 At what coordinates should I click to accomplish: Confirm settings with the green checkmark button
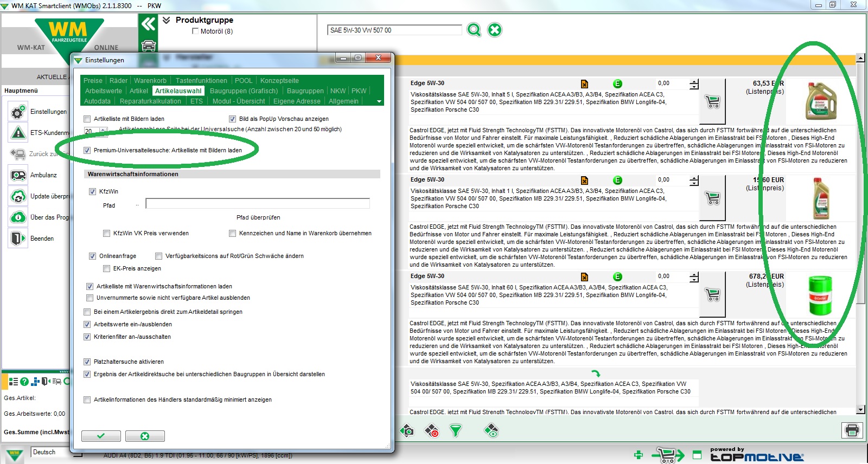[x=101, y=436]
